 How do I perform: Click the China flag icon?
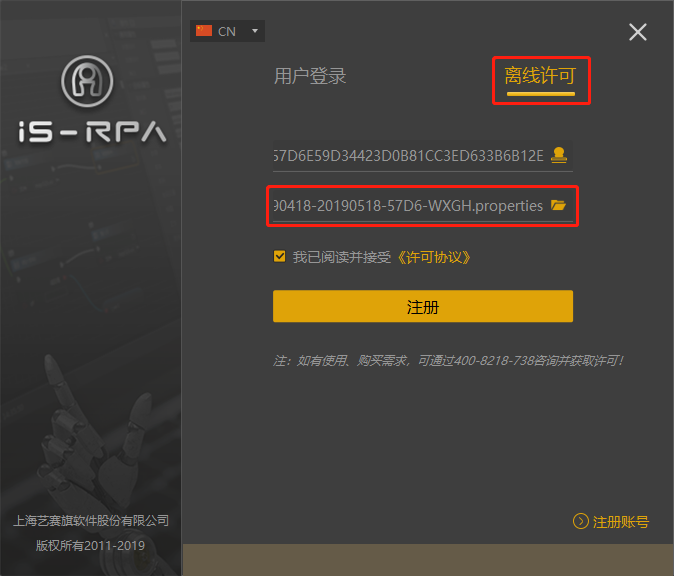[x=204, y=31]
